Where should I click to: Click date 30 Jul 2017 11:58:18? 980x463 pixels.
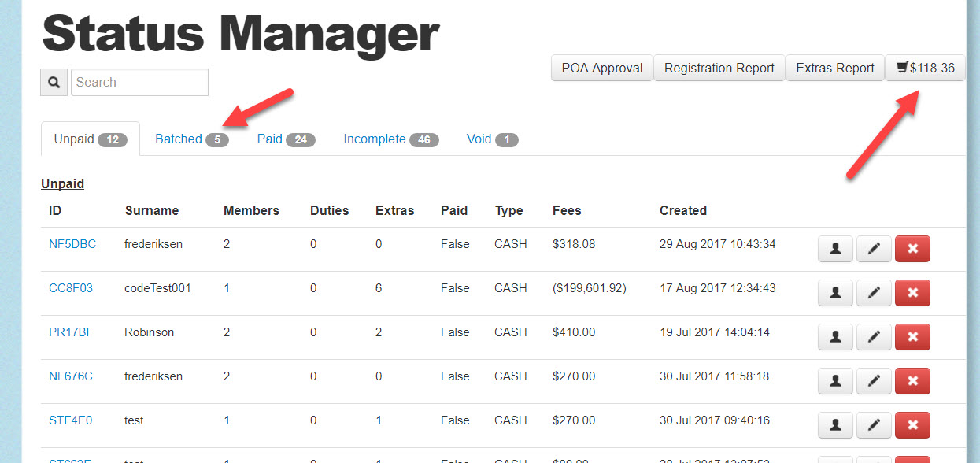(x=715, y=376)
